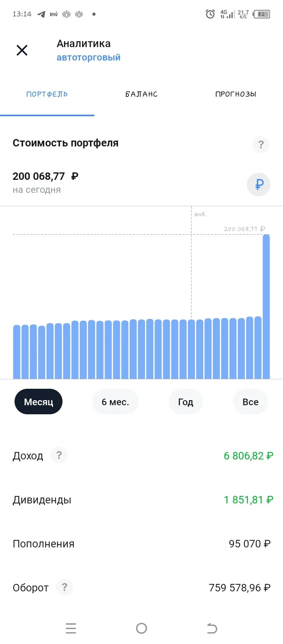Tap the ruble currency switch icon
The height and width of the screenshot is (644, 283).
click(x=259, y=184)
